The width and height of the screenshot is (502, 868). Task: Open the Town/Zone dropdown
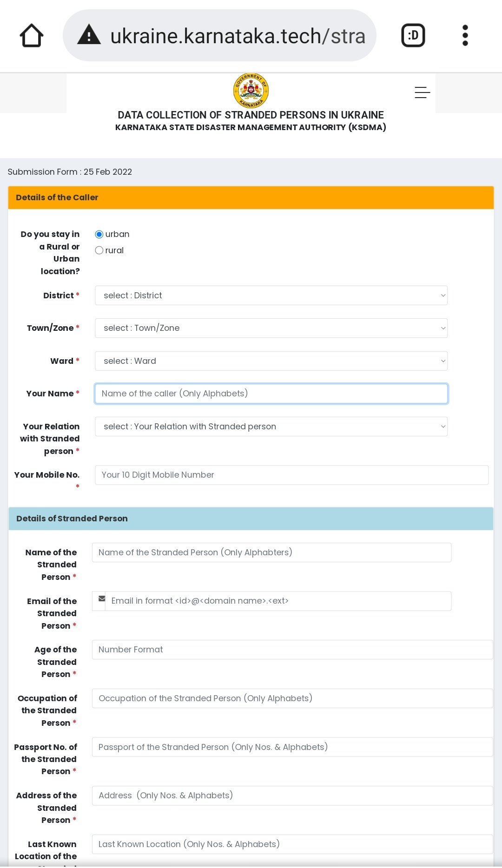[271, 328]
